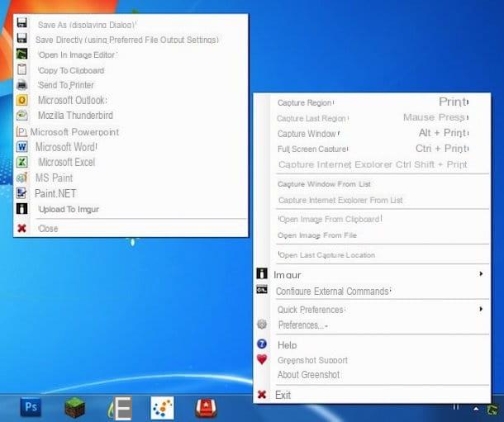504x422 pixels.
Task: Click the Save Directly floppy disk icon
Action: click(21, 38)
